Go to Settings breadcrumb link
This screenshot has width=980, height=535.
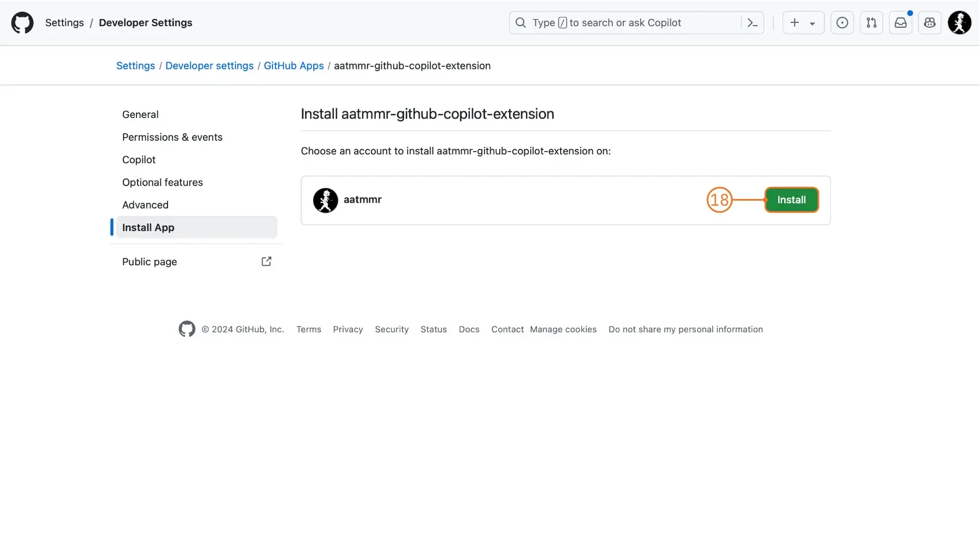point(136,66)
